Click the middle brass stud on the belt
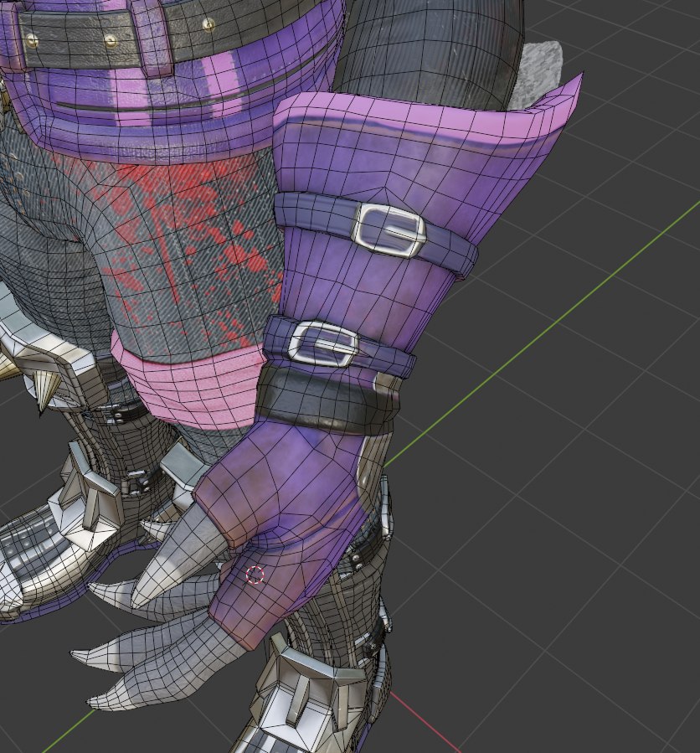Screen dimensions: 700x753 tap(111, 40)
